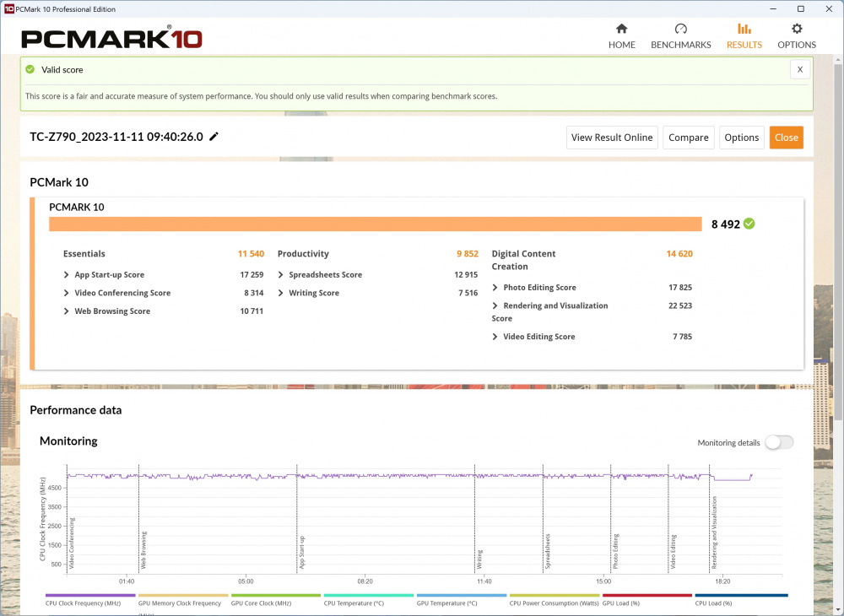Toggle GPU Load legend swatch

point(647,595)
